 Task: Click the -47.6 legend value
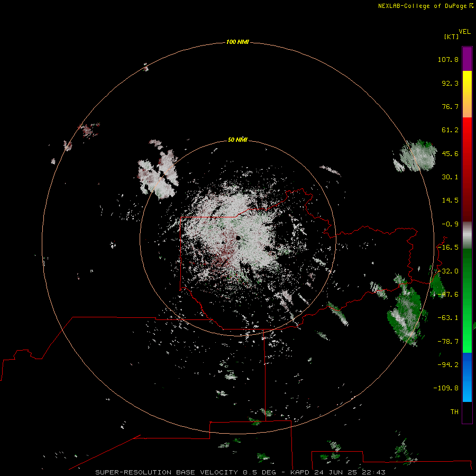(448, 295)
